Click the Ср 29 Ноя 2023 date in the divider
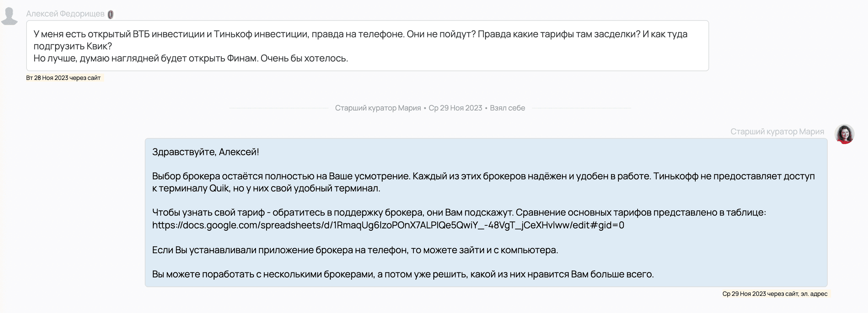868x313 pixels. pyautogui.click(x=455, y=108)
